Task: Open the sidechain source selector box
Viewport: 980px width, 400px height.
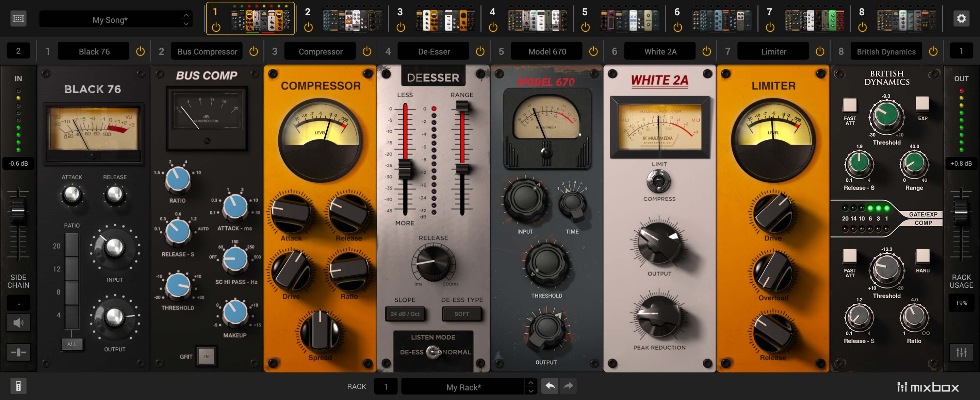Action: 18,303
